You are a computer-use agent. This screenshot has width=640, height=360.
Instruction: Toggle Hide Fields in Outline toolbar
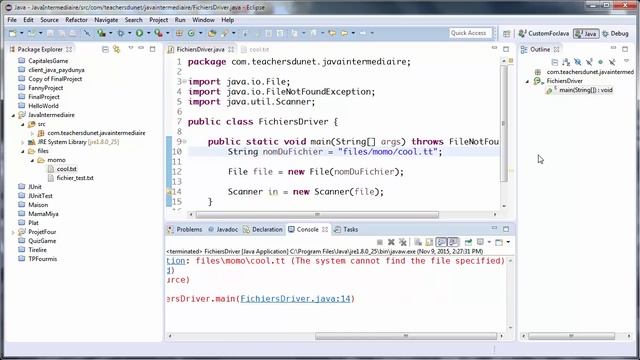578,62
